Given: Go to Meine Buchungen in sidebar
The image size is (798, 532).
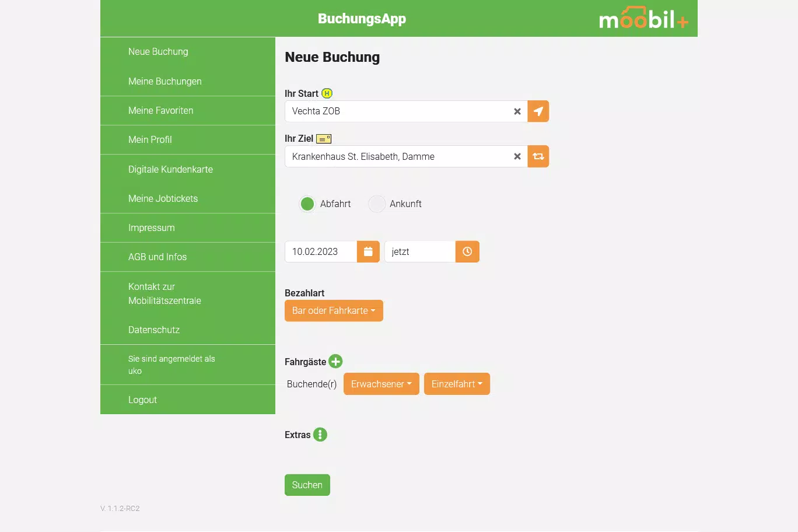Looking at the screenshot, I should (x=165, y=81).
